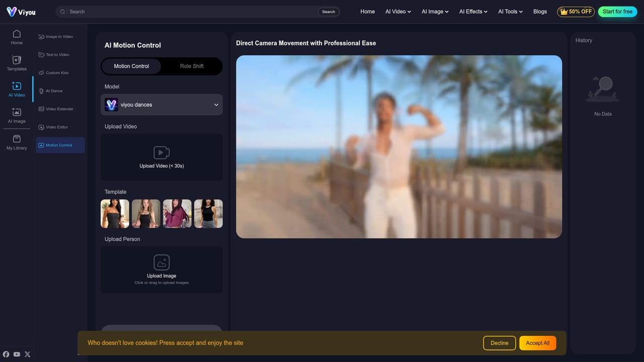The width and height of the screenshot is (644, 362).
Task: Click the Search button in the search bar
Action: 329,12
